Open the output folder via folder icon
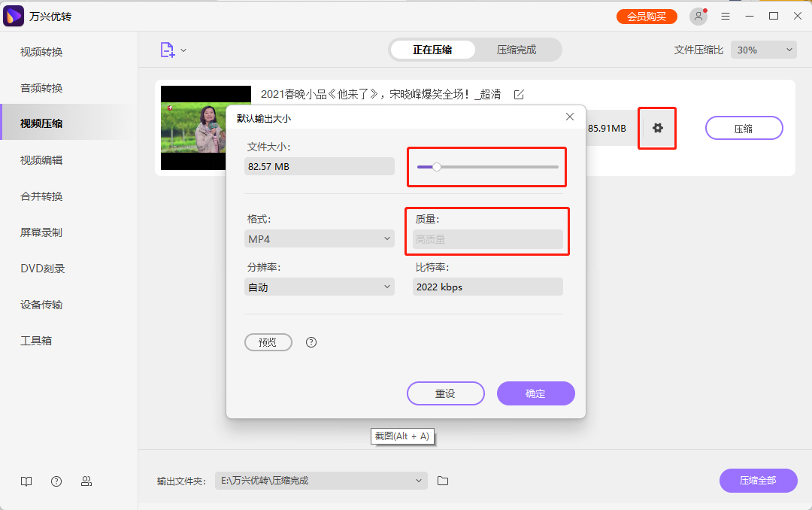Screen dimensions: 812x510 pos(442,481)
